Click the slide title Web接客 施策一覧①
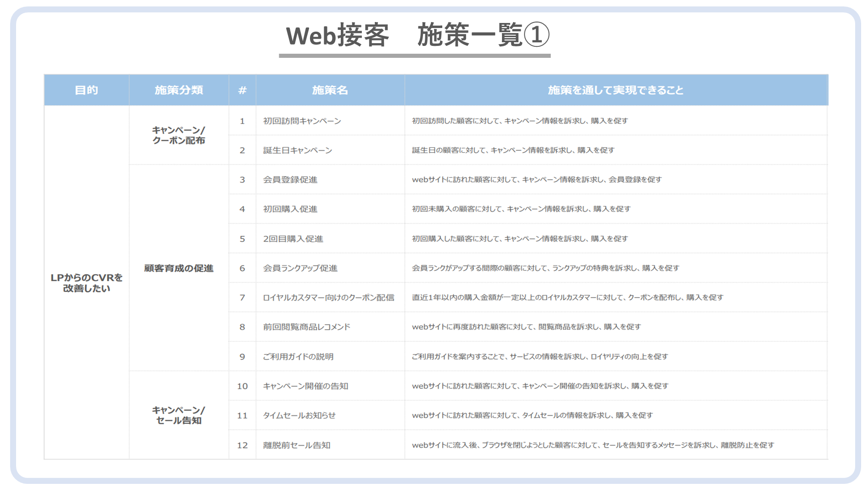This screenshot has height=488, width=868. coord(417,35)
